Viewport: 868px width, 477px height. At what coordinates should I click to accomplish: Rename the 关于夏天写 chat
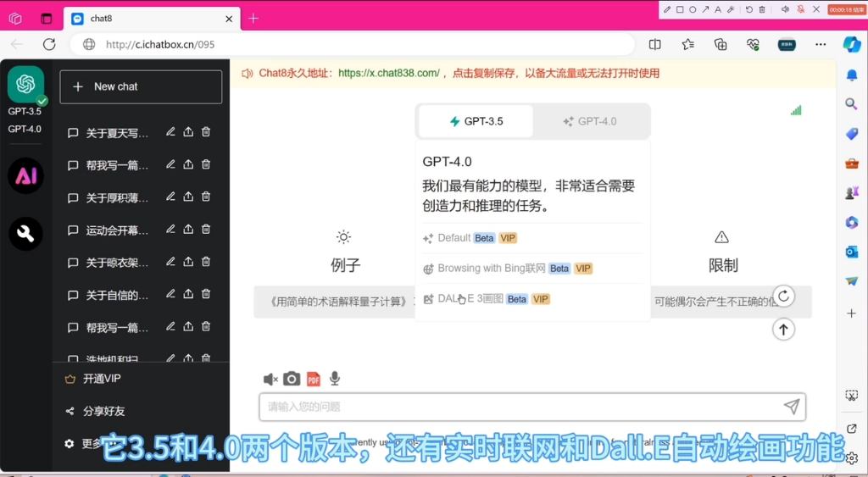[x=170, y=131]
